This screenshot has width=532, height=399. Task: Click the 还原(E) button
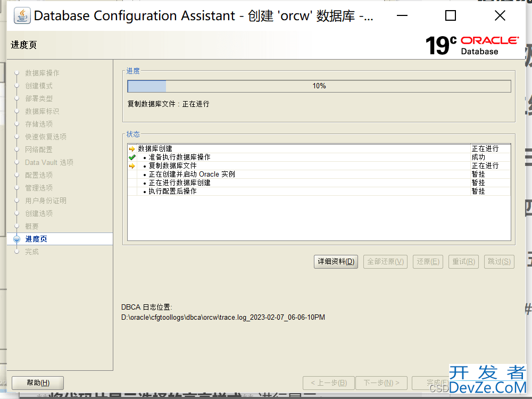[x=428, y=262]
